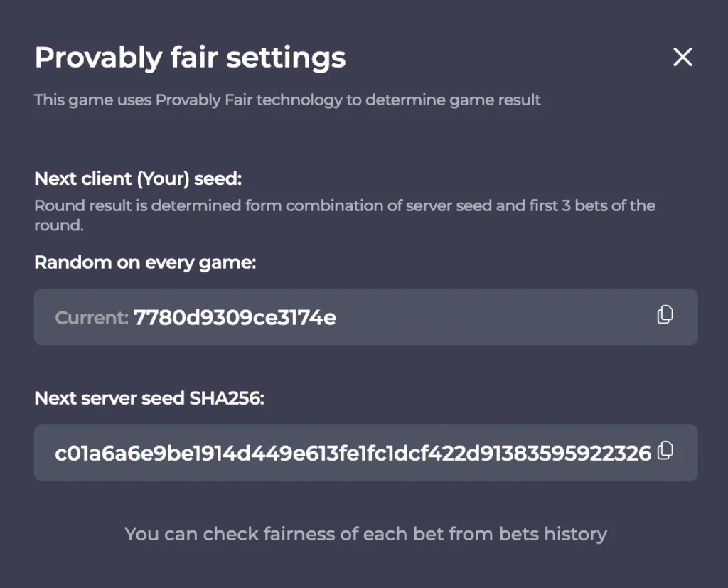Close the Provably fair settings dialog
Image resolution: width=728 pixels, height=588 pixels.
(682, 58)
